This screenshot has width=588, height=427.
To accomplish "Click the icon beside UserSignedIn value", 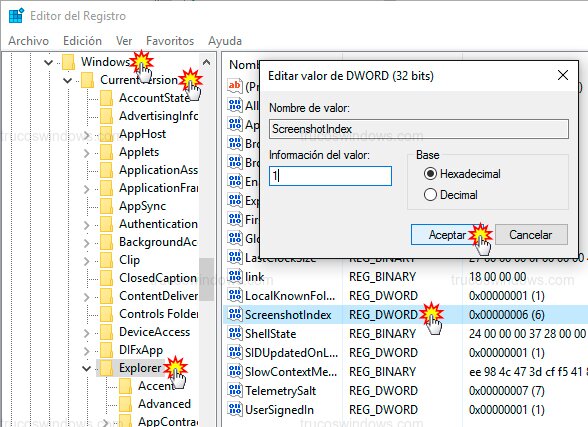I will pos(235,410).
